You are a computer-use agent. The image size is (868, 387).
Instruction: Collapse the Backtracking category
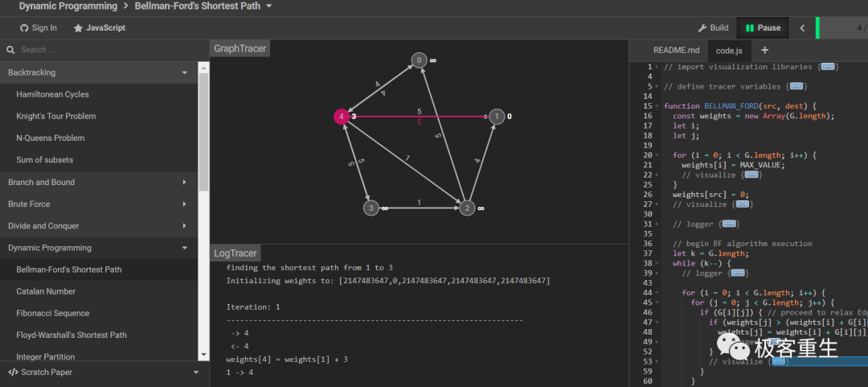pyautogui.click(x=184, y=72)
